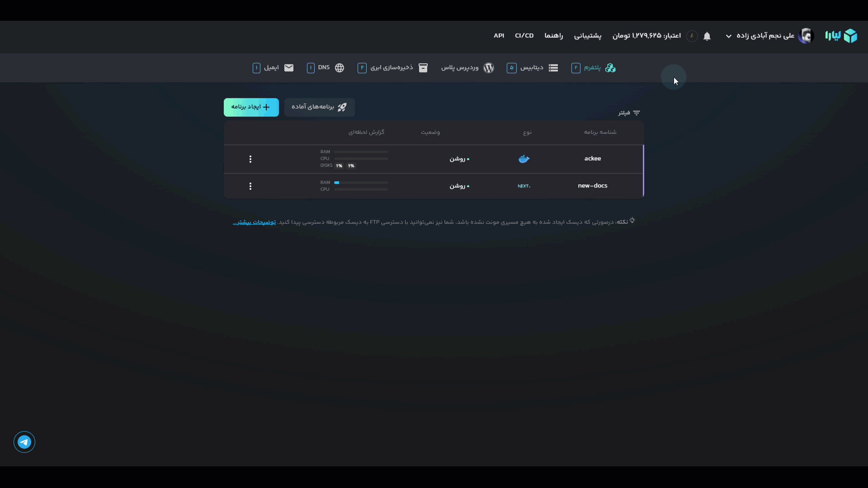Click the rocket icon in ready apps
This screenshot has height=488, width=868.
click(x=342, y=107)
